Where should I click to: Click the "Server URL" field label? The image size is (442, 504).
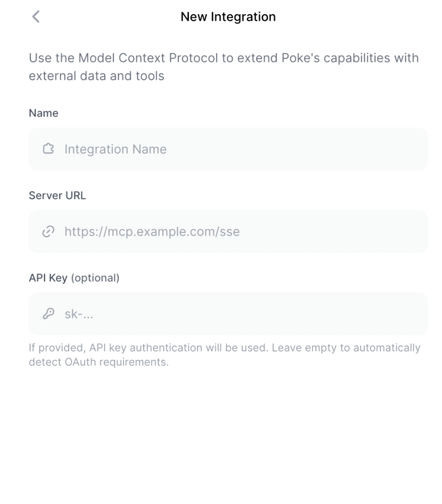tap(57, 195)
